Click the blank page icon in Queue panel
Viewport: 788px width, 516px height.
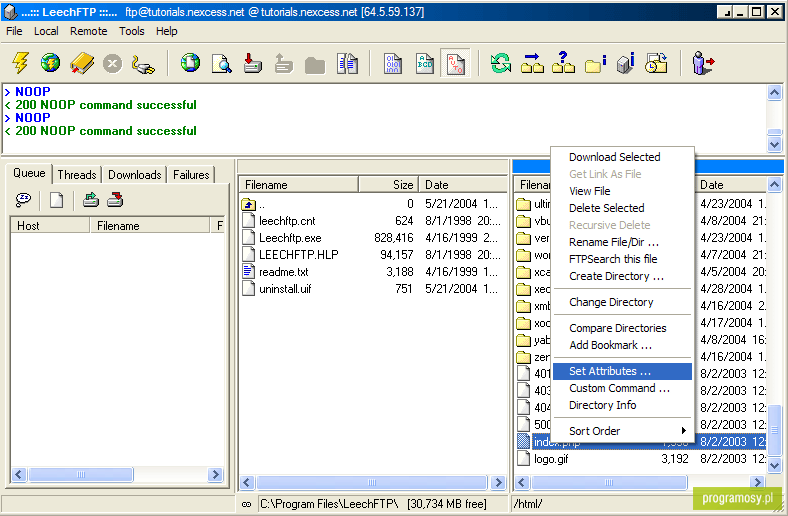[x=56, y=200]
